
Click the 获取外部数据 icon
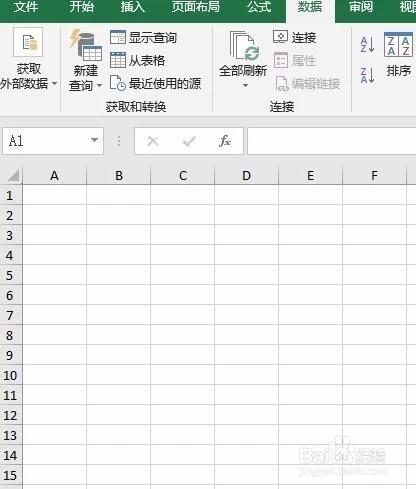pos(28,42)
